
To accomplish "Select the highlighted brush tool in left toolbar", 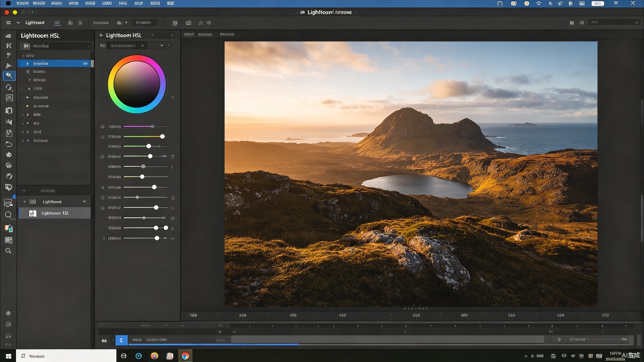I will (9, 76).
